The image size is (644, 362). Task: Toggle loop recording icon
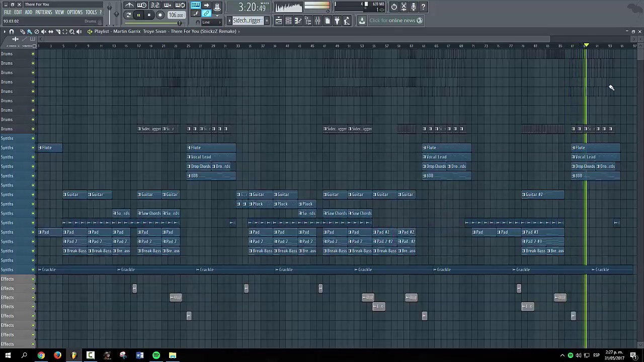pos(180,6)
